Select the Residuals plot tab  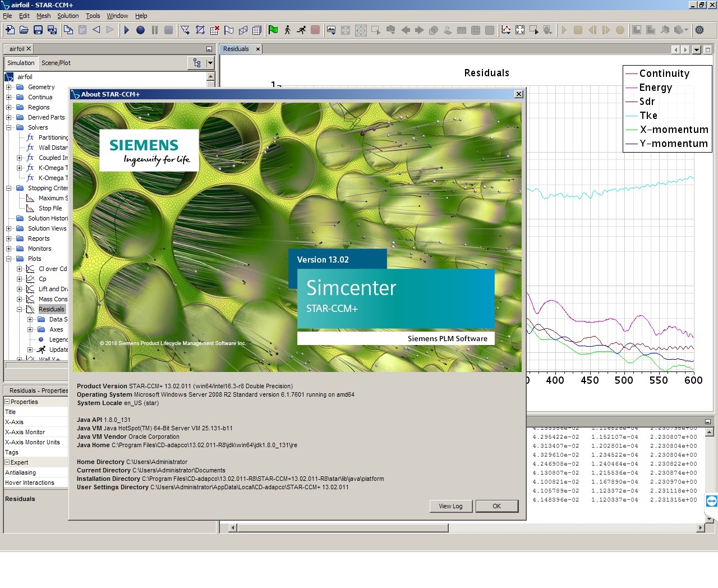(236, 49)
